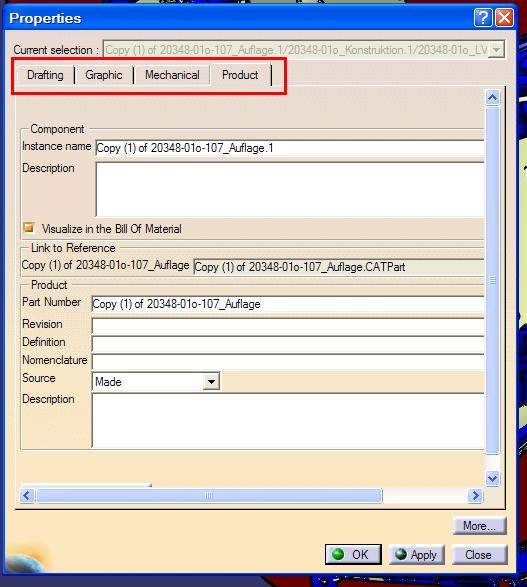Click the vertical scrollbar up arrow
The height and width of the screenshot is (587, 527).
tap(493, 98)
